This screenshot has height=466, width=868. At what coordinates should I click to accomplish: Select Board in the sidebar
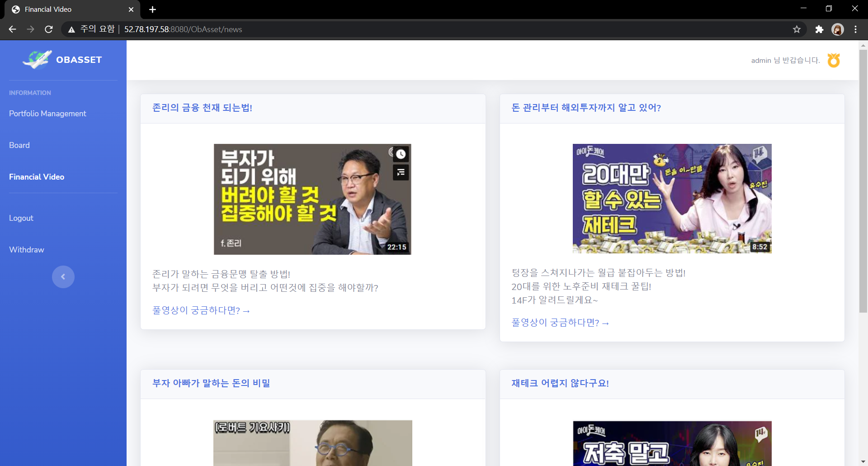click(x=19, y=145)
